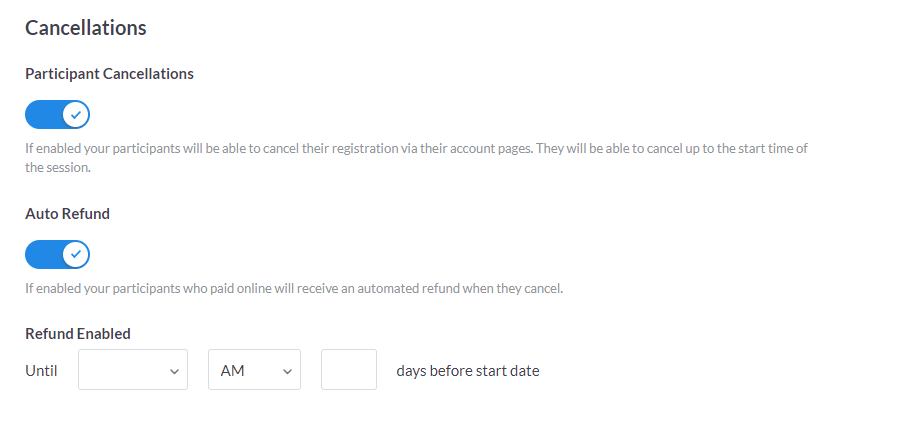Click the blue track of Participant Cancellations switch
903x436 pixels.
pos(42,115)
